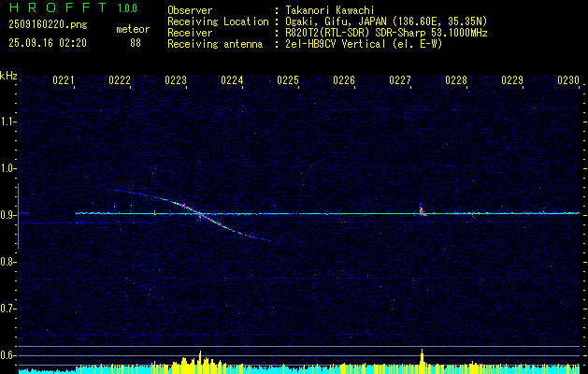Click the 0223 time marker
Image resolution: width=588 pixels, height=374 pixels.
(176, 80)
